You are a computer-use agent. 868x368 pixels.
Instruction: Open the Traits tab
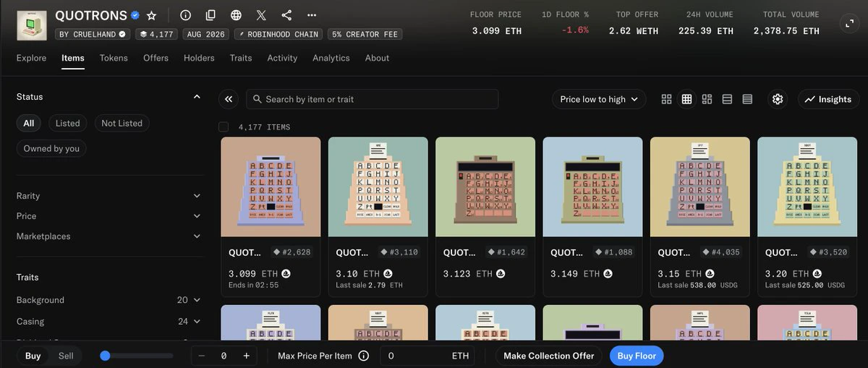coord(241,58)
